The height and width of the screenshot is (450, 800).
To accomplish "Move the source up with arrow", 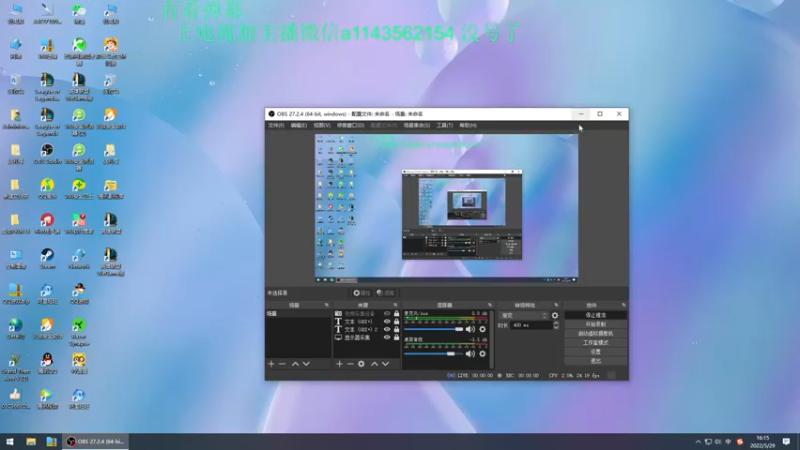I will tap(374, 364).
